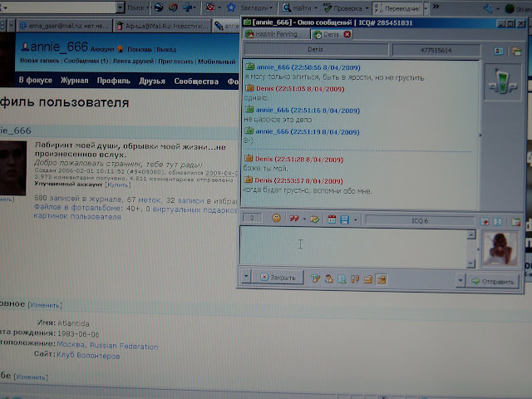Image resolution: width=532 pixels, height=399 pixels.
Task: Open send options dropdown beside Отправить
Action: coord(460,281)
